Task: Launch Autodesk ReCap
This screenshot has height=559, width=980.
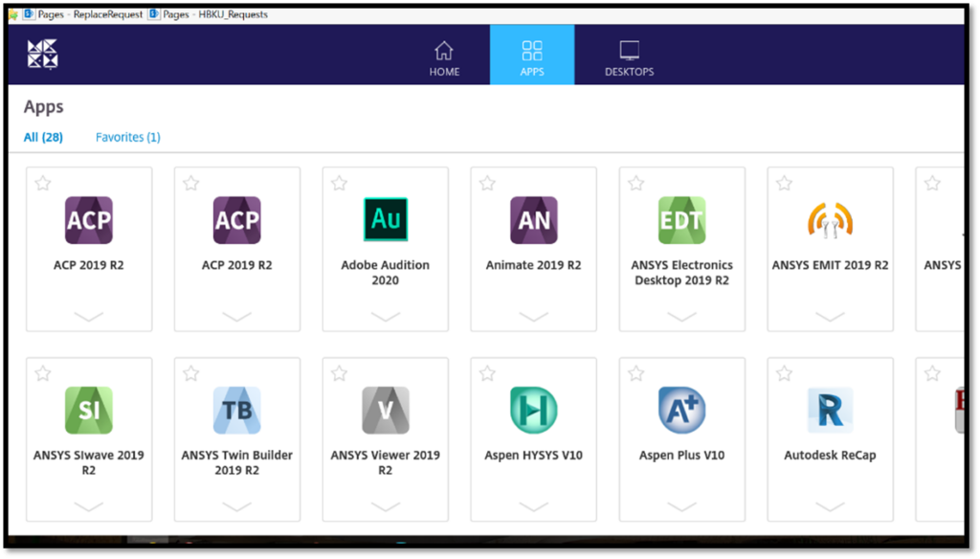Action: point(830,410)
